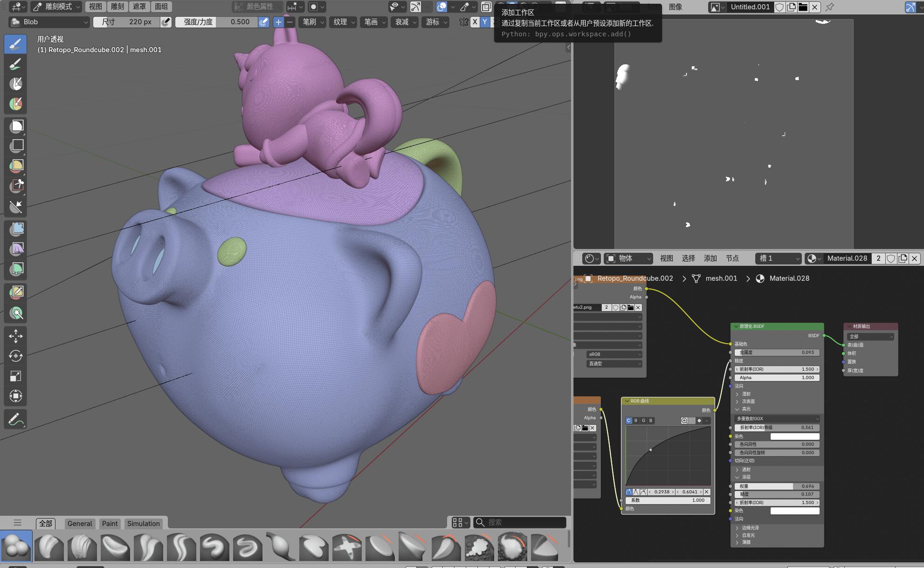Switch to the Simulation brush tab

pos(143,523)
